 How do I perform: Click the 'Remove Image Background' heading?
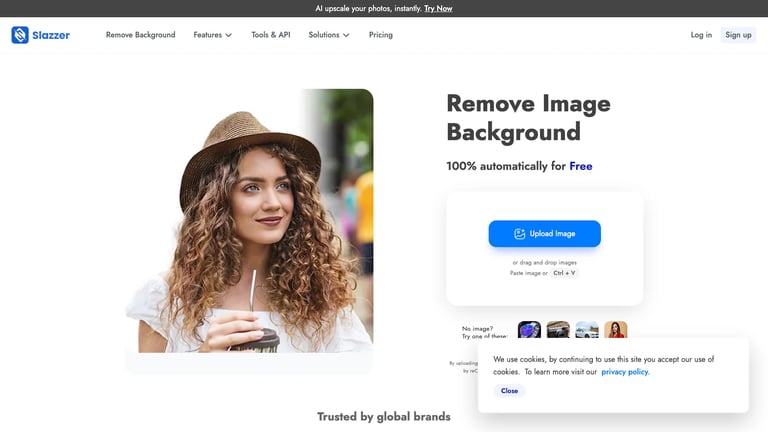[x=528, y=118]
